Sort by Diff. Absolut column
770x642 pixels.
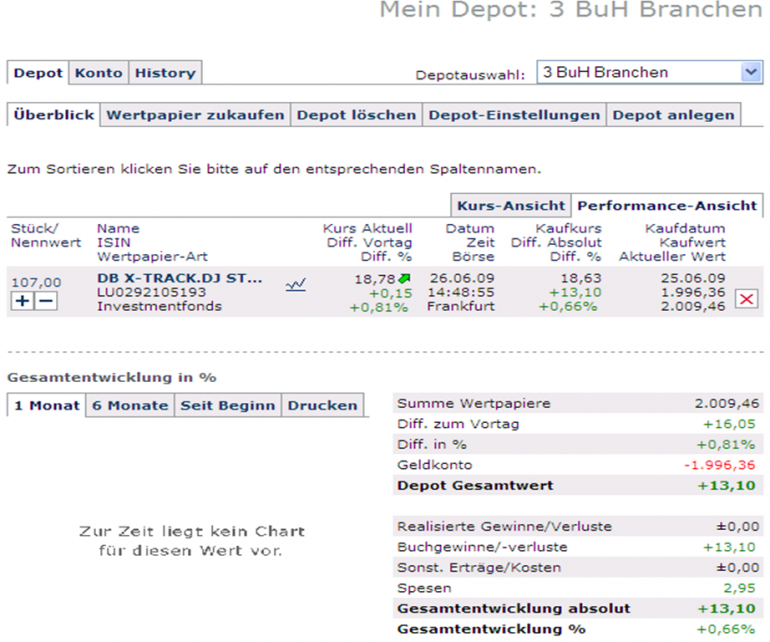coord(556,243)
